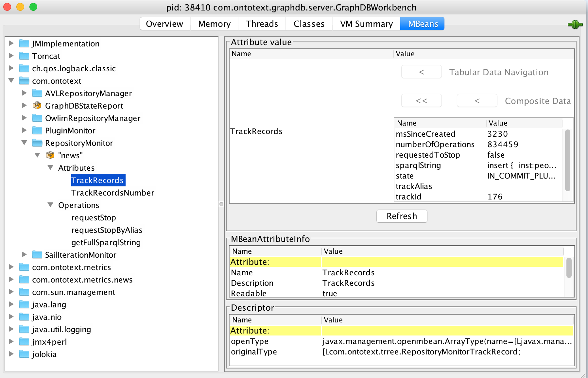
Task: Open the VM Summary tab
Action: coord(366,24)
